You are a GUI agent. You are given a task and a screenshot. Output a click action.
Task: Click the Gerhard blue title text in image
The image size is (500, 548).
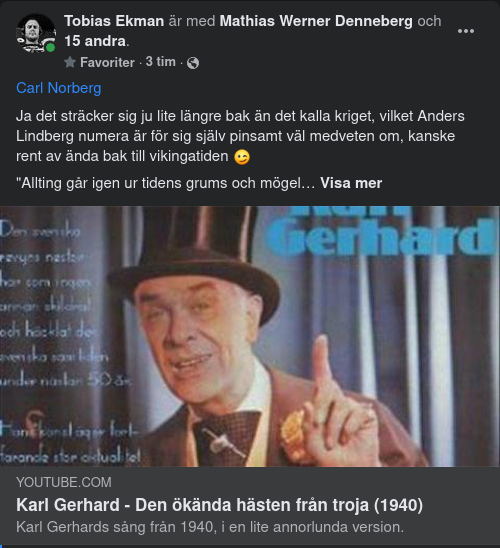[382, 236]
